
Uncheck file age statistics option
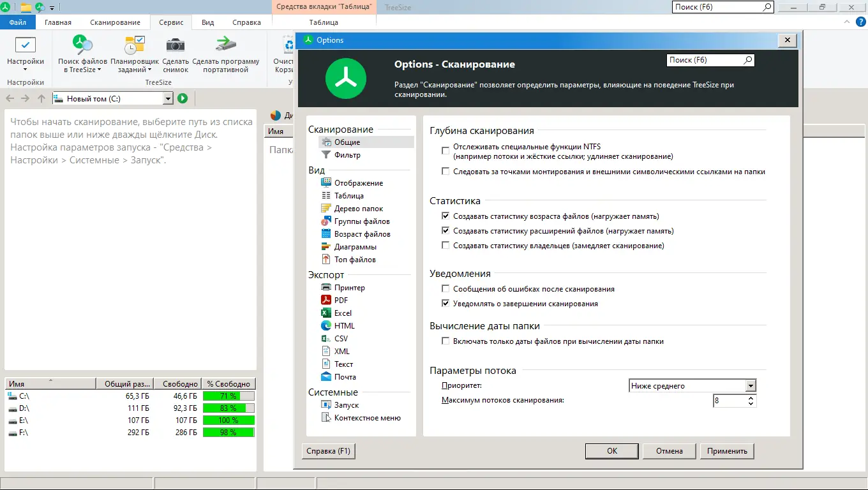coord(445,216)
